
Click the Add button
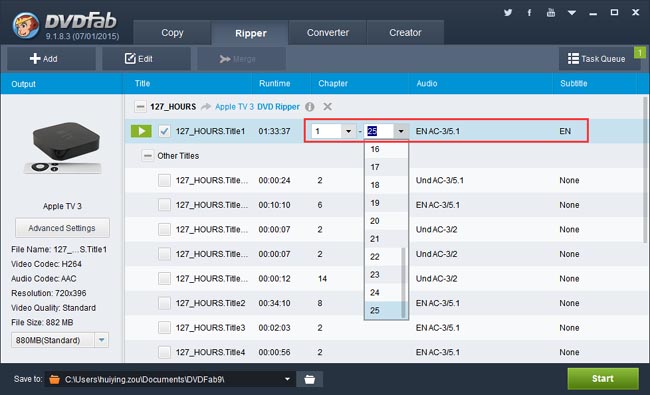51,58
